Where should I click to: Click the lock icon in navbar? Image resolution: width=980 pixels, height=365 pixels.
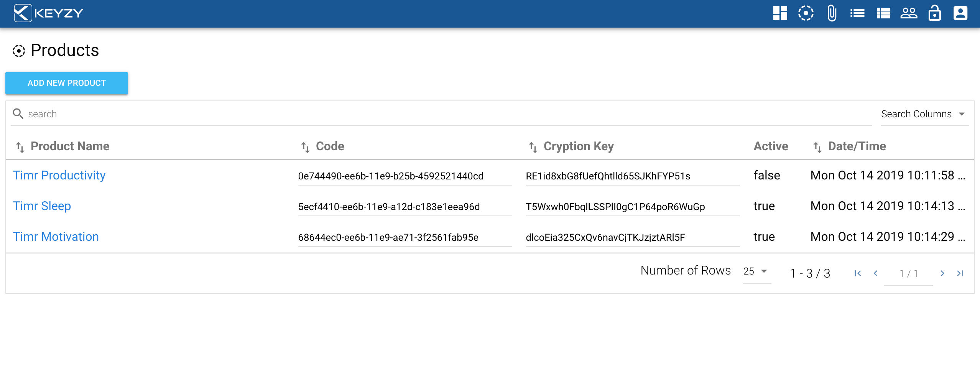pos(934,13)
